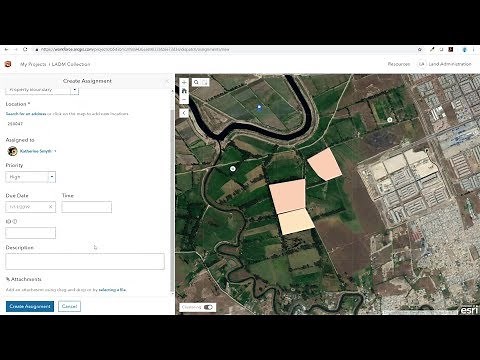
Task: Zoom in on the map
Action: pyautogui.click(x=184, y=82)
